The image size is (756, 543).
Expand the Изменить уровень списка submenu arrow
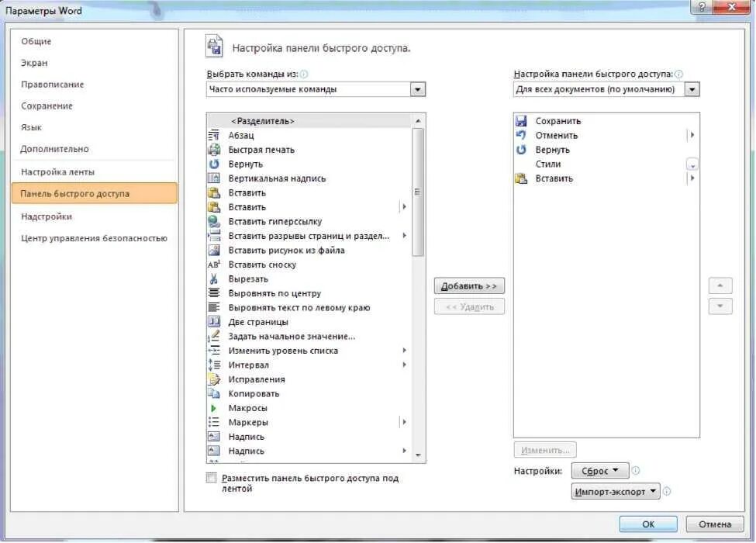(x=405, y=351)
